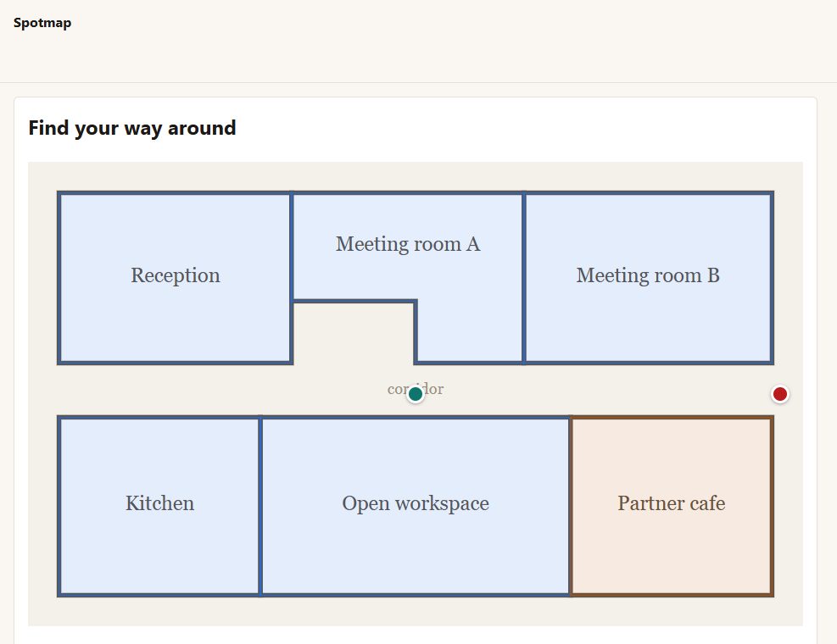Click Meeting room A's narrow lower-right section
837x644 pixels.
(x=469, y=332)
